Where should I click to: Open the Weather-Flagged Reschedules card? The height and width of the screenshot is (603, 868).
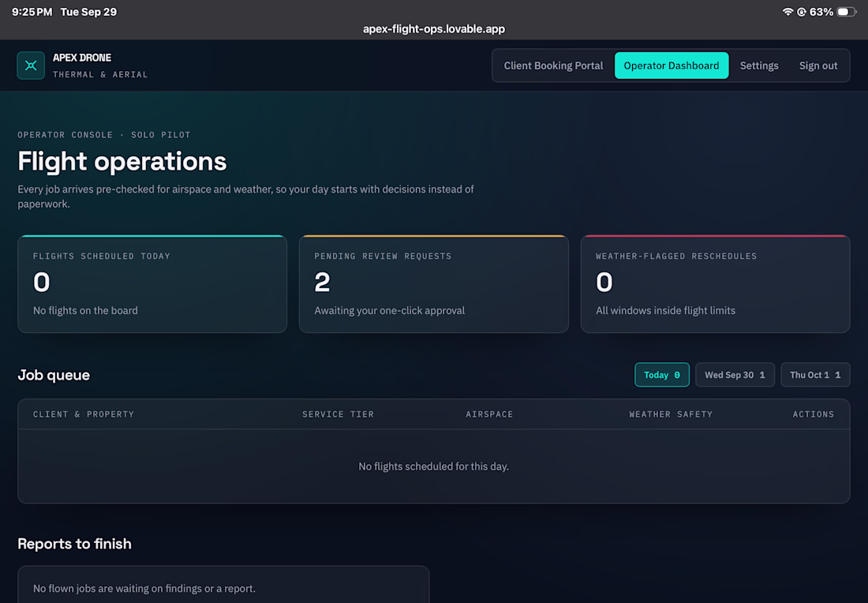(x=715, y=284)
